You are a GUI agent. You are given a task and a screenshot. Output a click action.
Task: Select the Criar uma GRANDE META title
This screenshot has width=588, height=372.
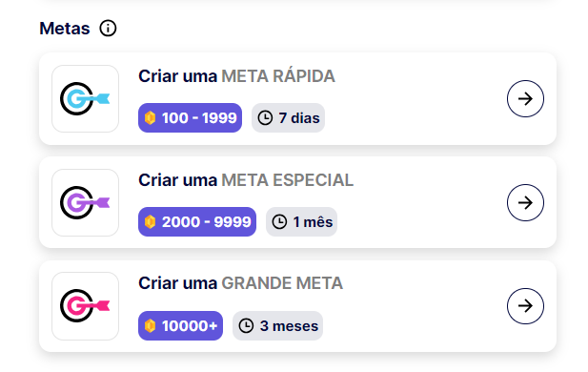tap(240, 283)
